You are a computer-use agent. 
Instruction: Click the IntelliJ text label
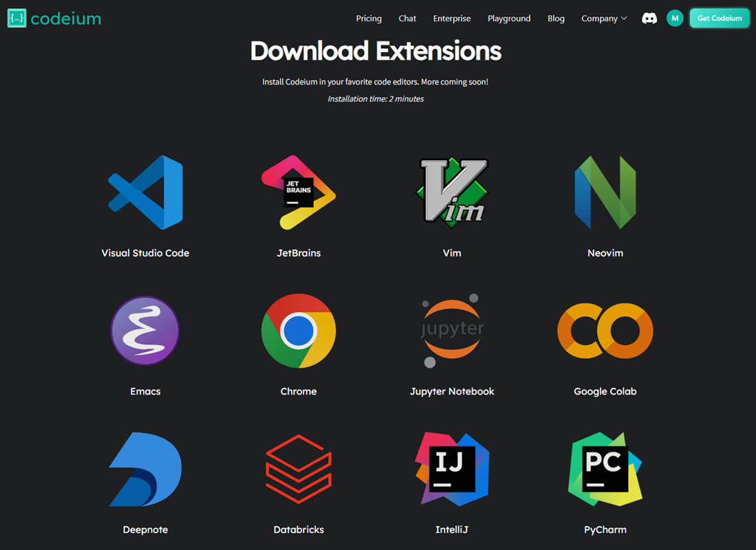coord(452,530)
